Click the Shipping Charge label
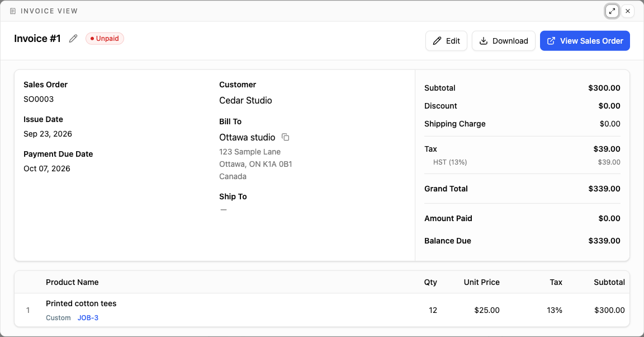This screenshot has height=337, width=644. click(455, 124)
